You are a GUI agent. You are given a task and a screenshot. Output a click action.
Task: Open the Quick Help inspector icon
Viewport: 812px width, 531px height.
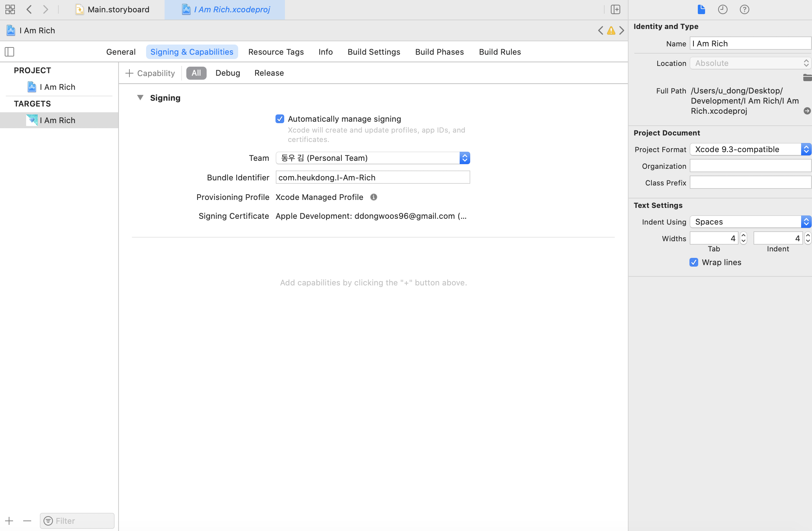click(744, 9)
